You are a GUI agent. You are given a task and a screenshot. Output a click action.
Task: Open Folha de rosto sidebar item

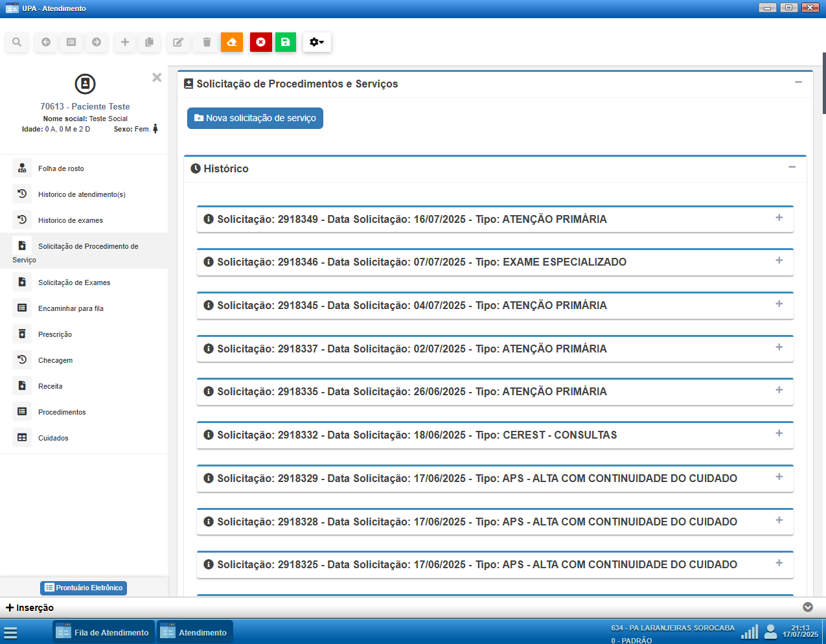click(61, 168)
